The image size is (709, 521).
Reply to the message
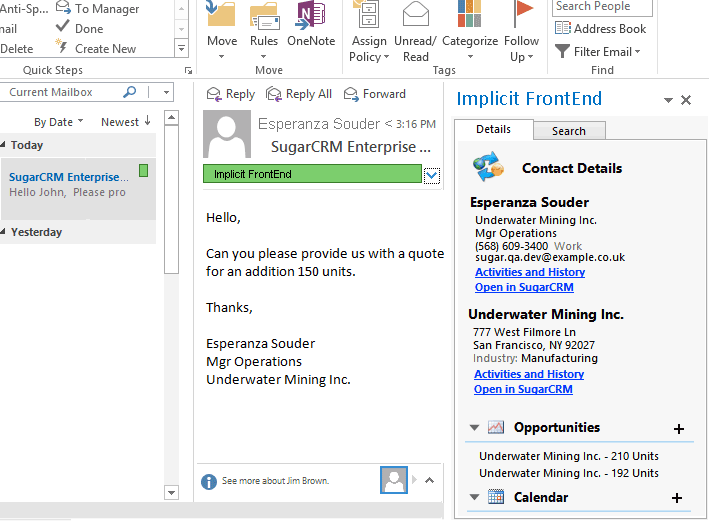(x=231, y=94)
